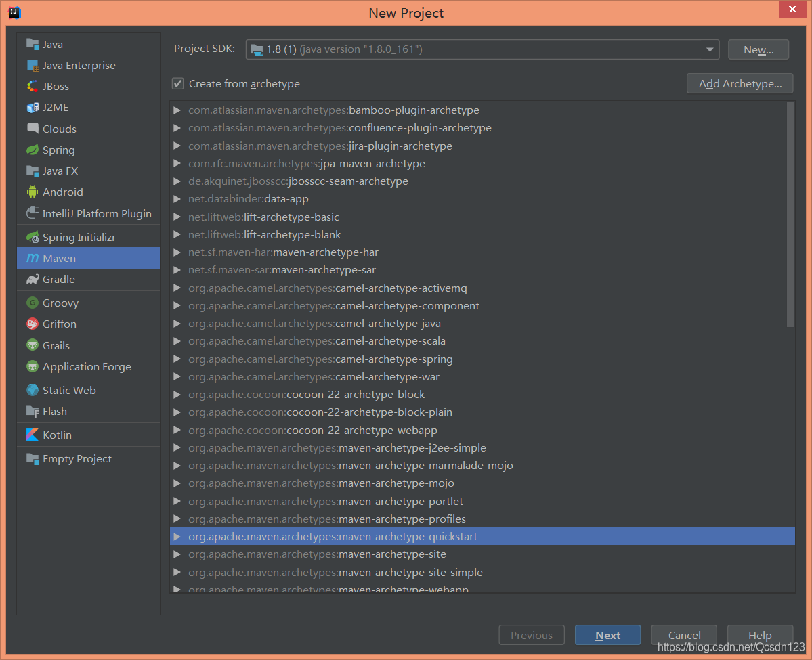
Task: Select net.databinder:data-app archetype
Action: coord(482,199)
